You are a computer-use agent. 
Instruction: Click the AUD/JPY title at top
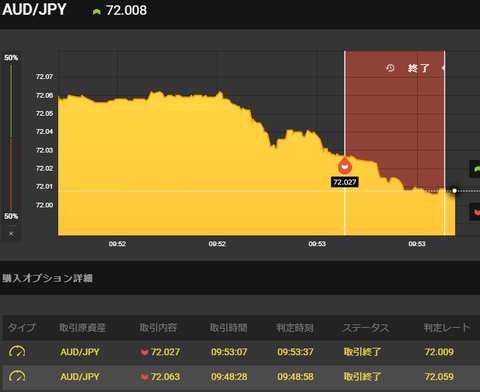click(x=34, y=10)
